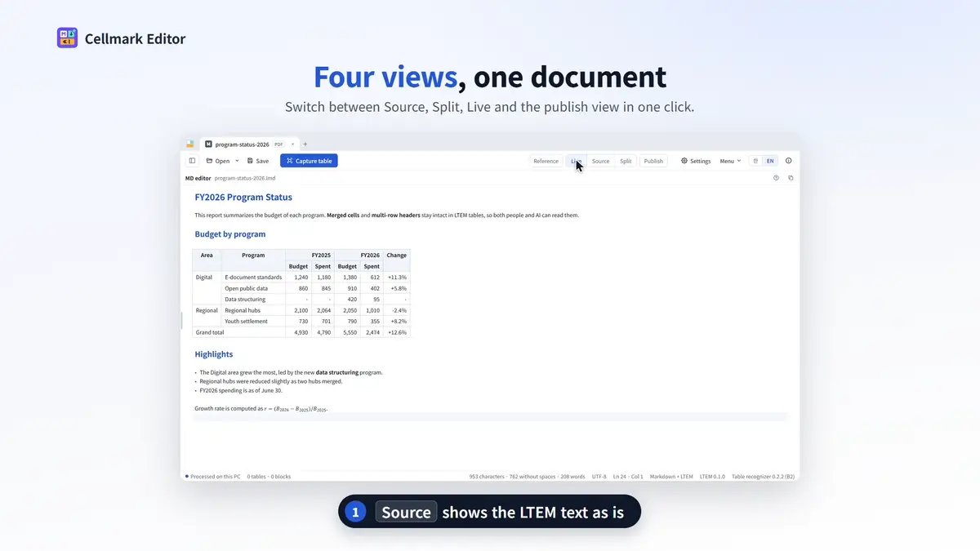Click the left edge panel handle
The width and height of the screenshot is (980, 551).
pos(181,320)
